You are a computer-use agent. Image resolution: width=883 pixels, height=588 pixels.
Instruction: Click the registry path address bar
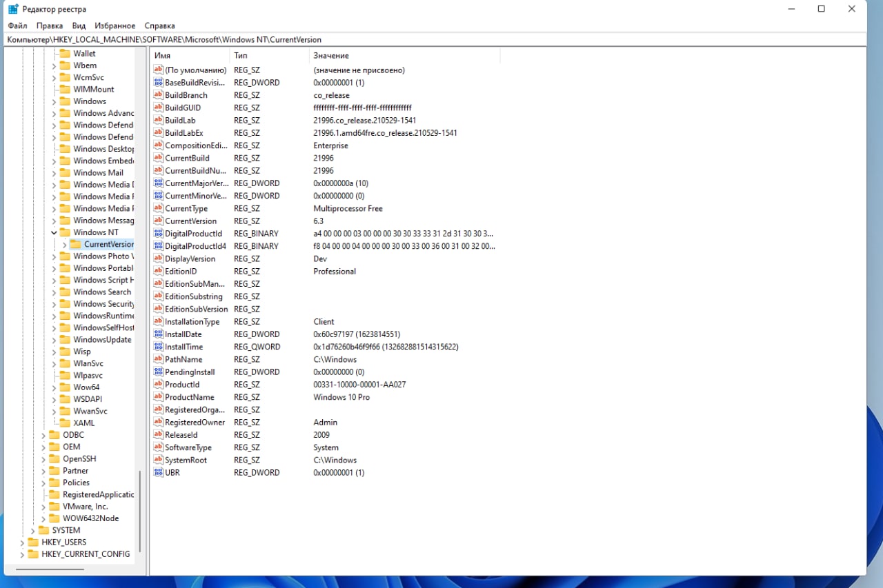435,39
